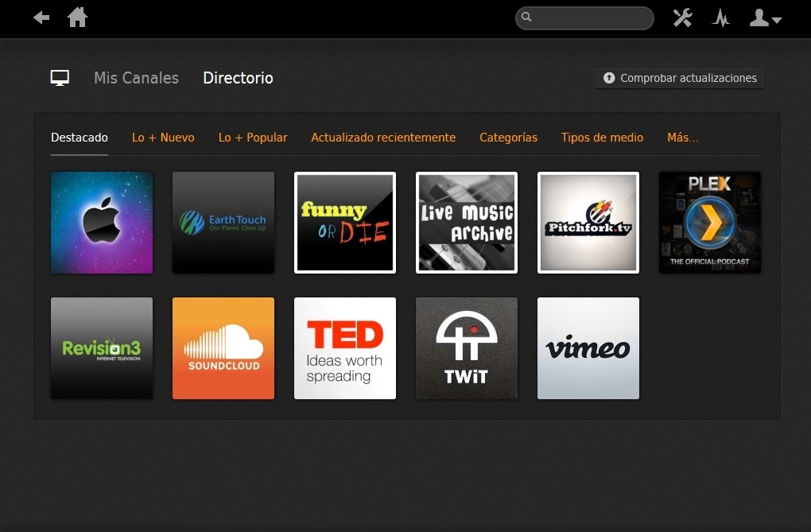
Task: Open the Pitchfork.tv channel
Action: point(588,223)
